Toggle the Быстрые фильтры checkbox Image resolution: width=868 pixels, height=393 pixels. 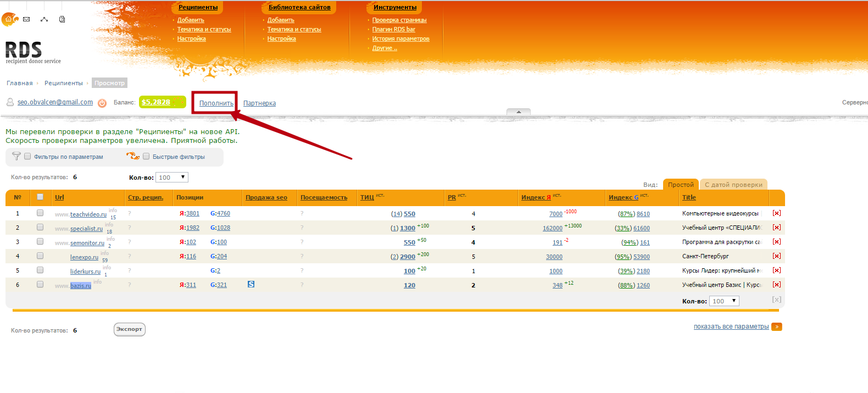coord(146,157)
